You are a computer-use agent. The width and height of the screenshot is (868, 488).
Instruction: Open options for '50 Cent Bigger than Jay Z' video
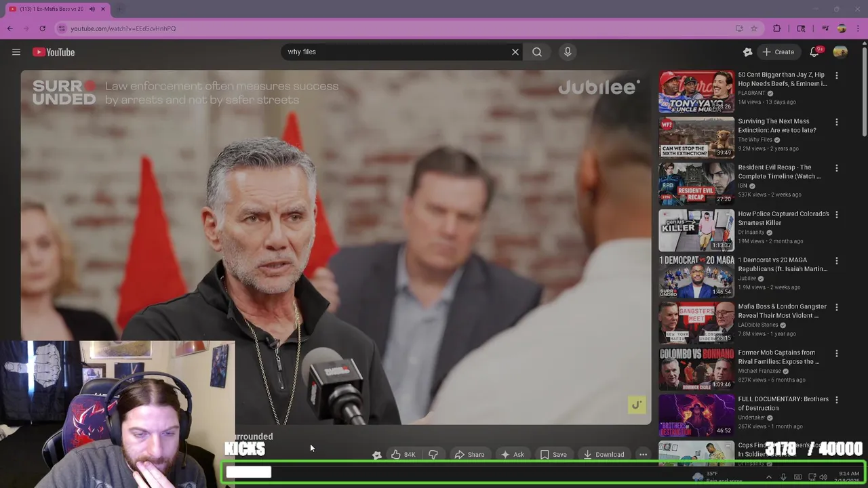pyautogui.click(x=837, y=76)
